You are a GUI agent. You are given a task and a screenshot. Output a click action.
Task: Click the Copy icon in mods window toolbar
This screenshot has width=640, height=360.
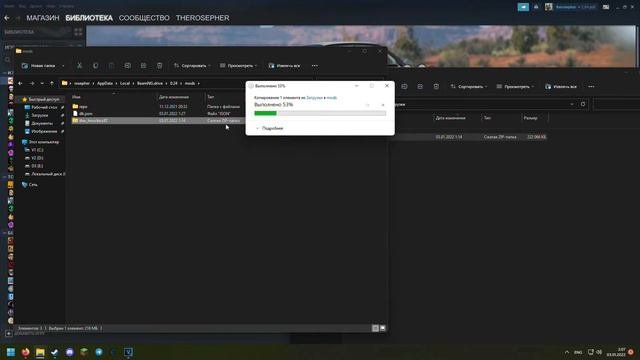tap(96, 66)
